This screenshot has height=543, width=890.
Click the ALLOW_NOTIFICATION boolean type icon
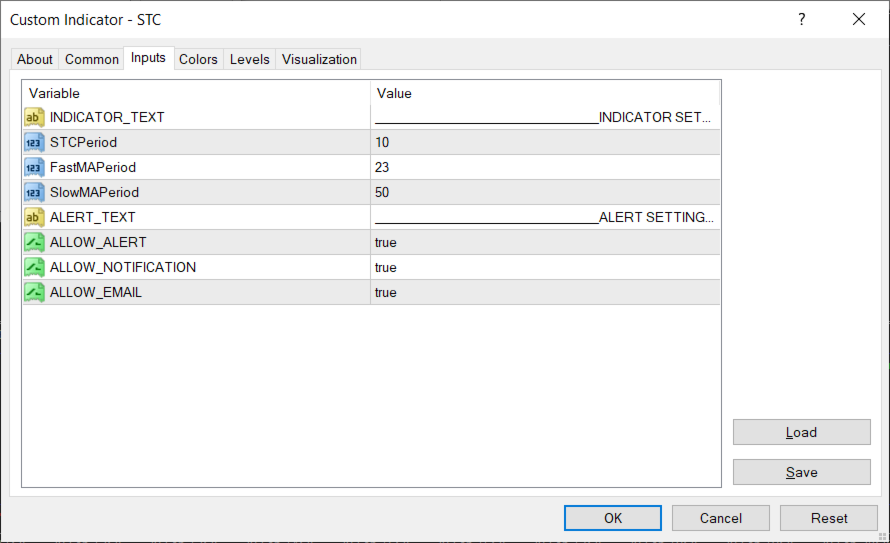[x=34, y=267]
